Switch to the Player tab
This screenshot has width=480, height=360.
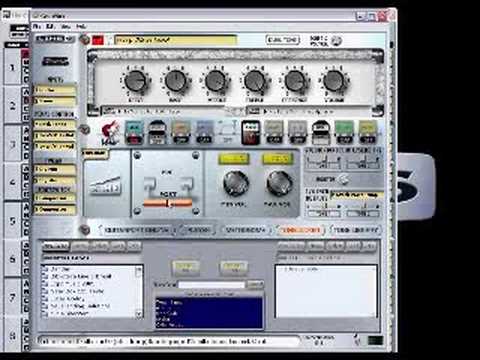click(197, 230)
